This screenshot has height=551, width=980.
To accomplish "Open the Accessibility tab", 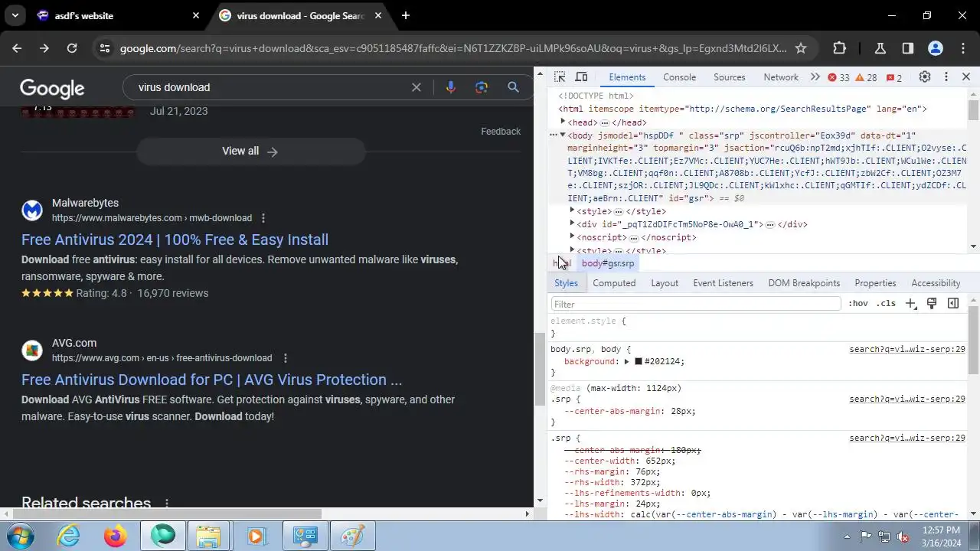I will [x=936, y=283].
